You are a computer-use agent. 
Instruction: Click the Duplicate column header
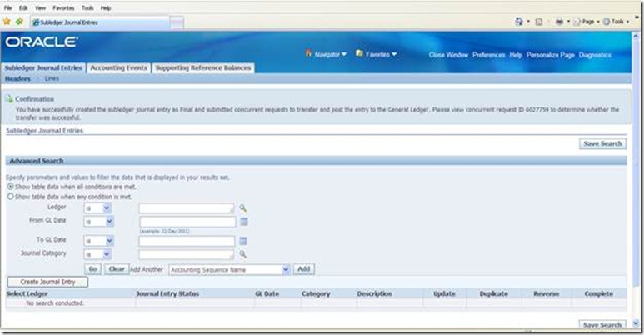coord(494,293)
